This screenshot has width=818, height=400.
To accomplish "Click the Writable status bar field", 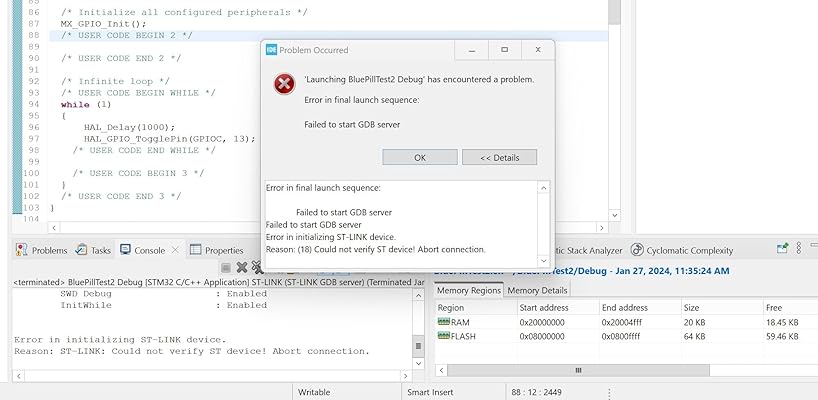I will [x=314, y=392].
